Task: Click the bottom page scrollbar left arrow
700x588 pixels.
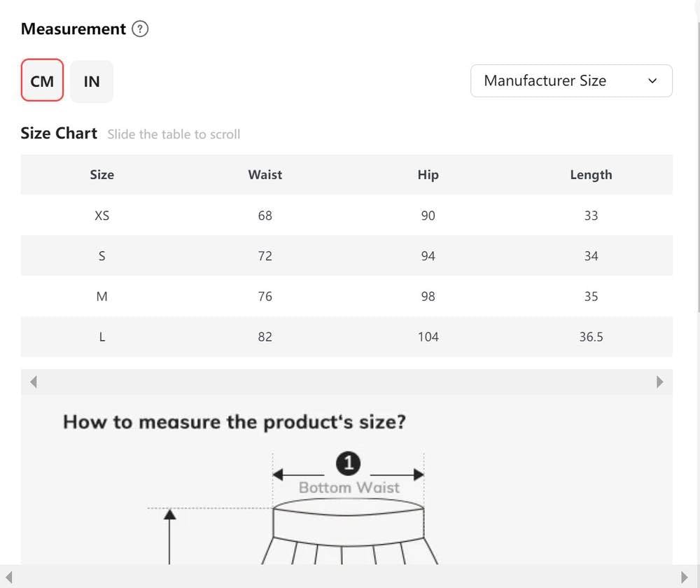Action: click(8, 577)
